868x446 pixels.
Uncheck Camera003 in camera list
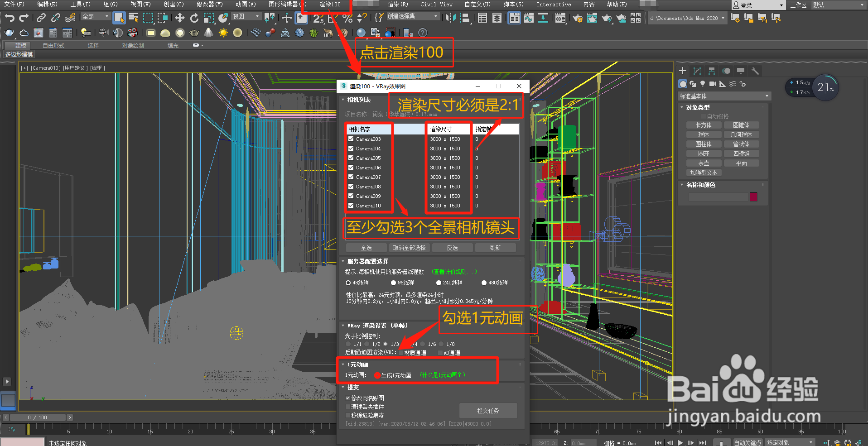coord(351,139)
